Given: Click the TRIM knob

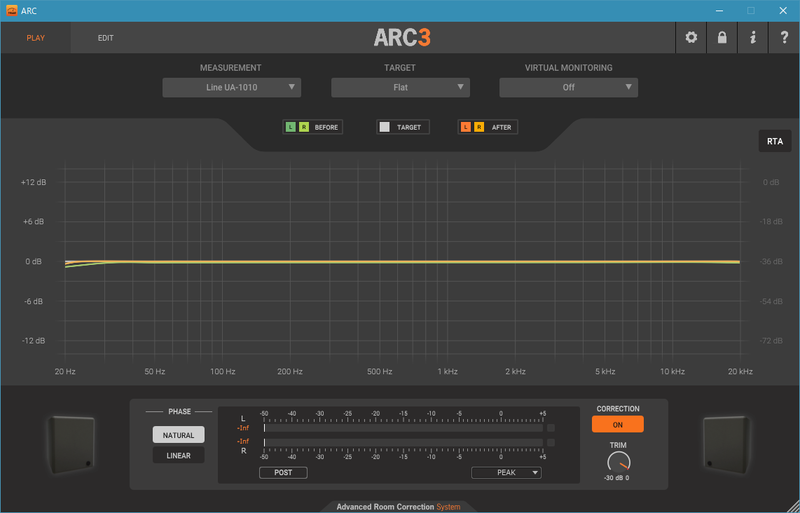Looking at the screenshot, I should coord(619,462).
